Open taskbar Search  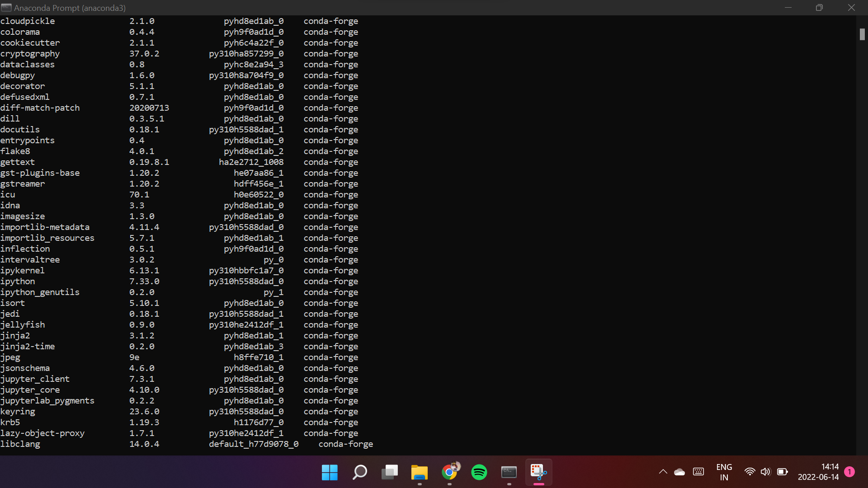pyautogui.click(x=359, y=472)
